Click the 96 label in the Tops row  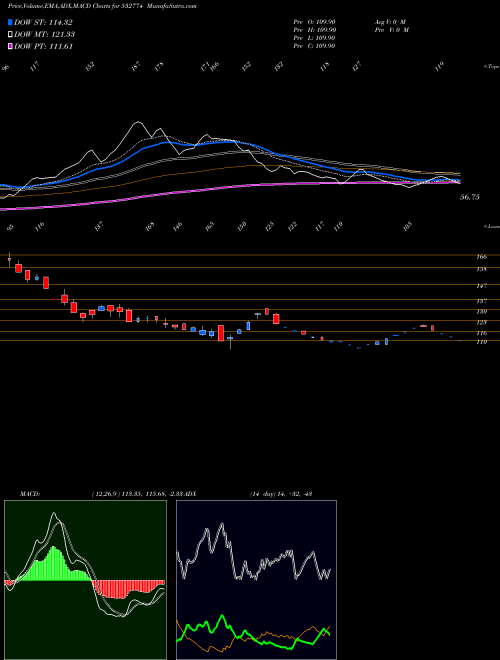click(6, 67)
